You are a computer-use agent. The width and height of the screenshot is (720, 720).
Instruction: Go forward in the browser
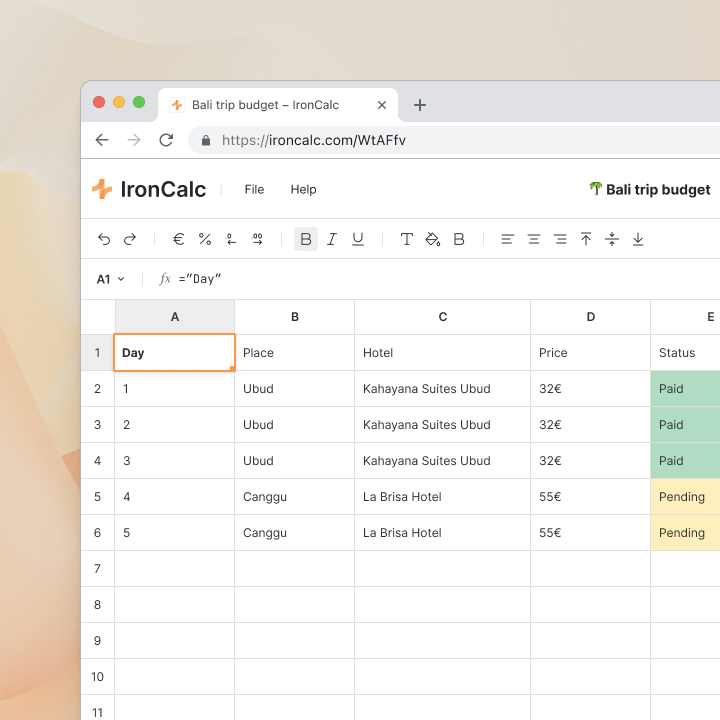[x=134, y=140]
